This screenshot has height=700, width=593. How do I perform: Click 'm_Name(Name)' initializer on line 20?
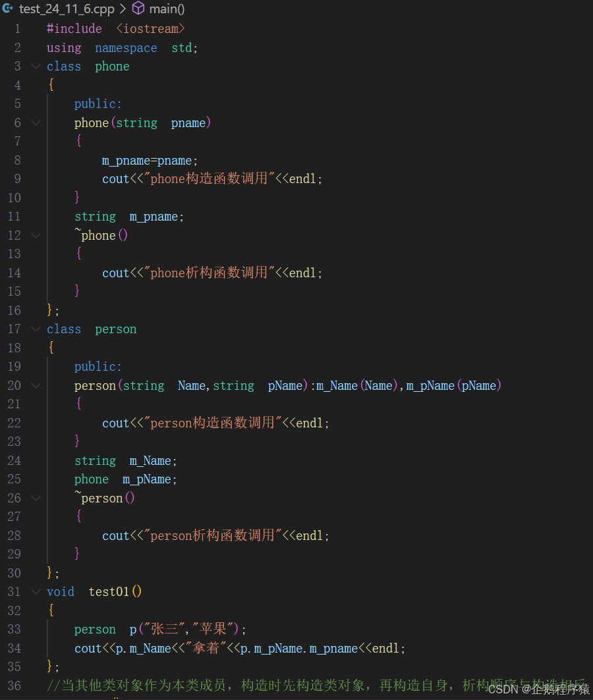click(356, 385)
